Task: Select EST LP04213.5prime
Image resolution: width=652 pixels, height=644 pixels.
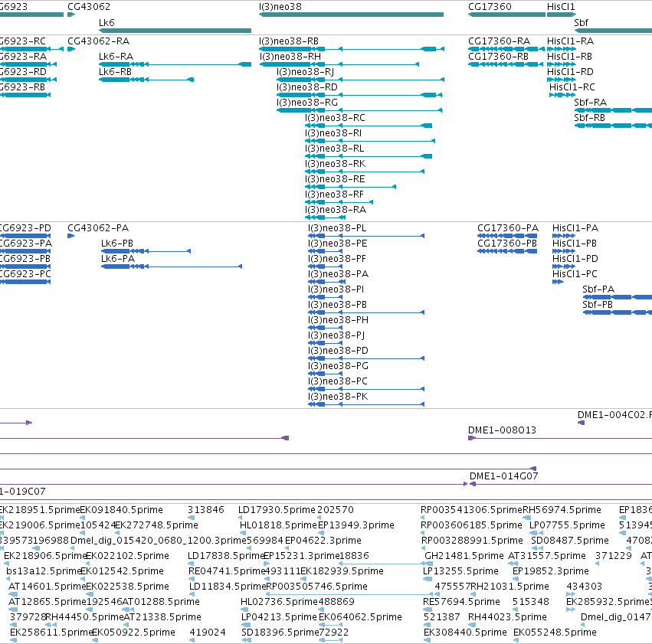Action: (280, 617)
